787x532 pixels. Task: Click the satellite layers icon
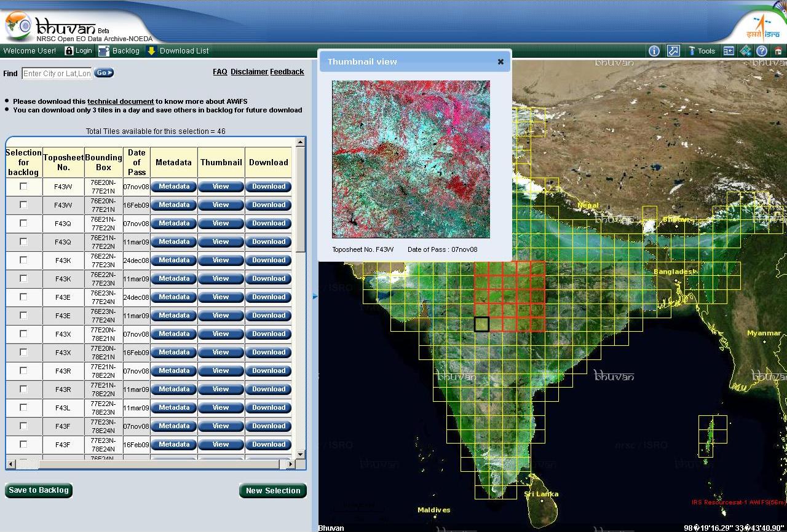(x=746, y=51)
